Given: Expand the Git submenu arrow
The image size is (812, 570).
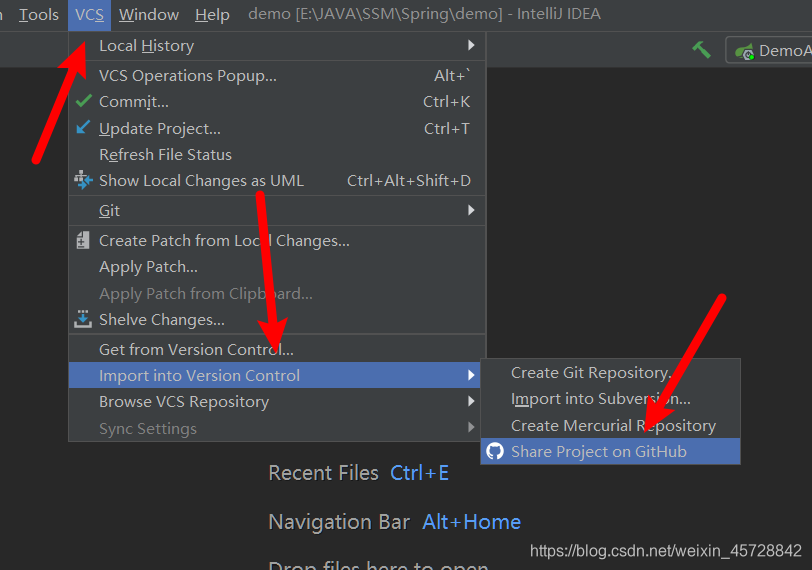Looking at the screenshot, I should 471,210.
